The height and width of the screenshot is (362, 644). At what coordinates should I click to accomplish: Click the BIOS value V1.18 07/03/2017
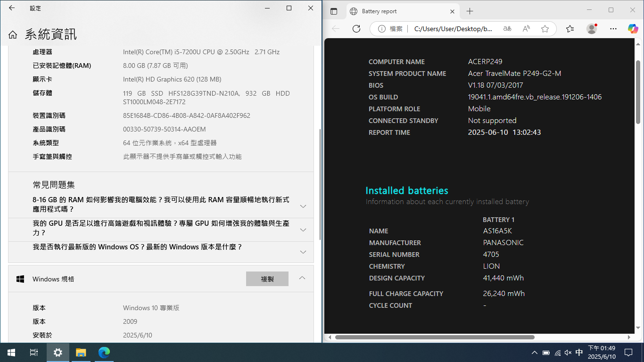pyautogui.click(x=495, y=85)
